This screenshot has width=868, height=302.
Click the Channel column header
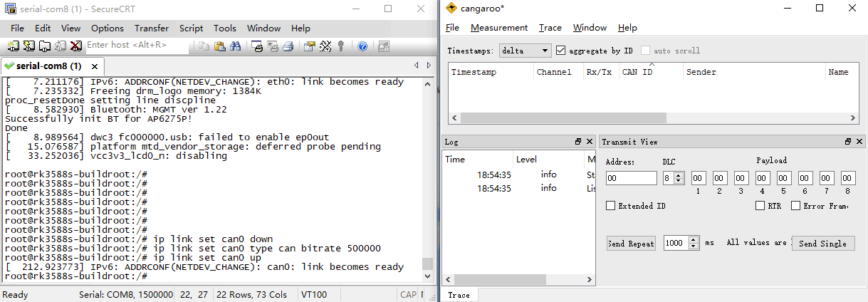(x=558, y=72)
